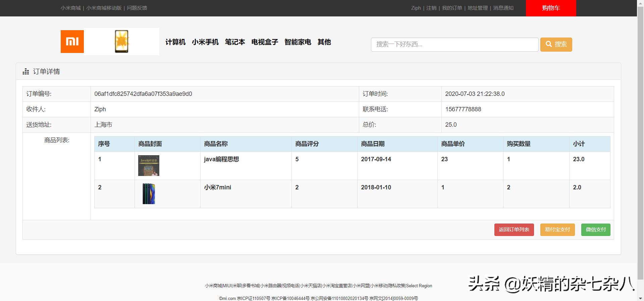Open the 问题反馈 link

[137, 8]
